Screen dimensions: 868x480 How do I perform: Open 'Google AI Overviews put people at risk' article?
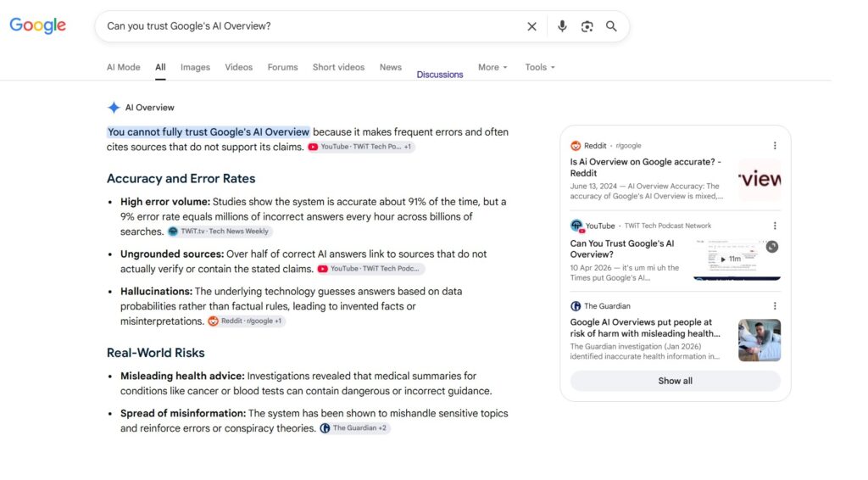[645, 327]
